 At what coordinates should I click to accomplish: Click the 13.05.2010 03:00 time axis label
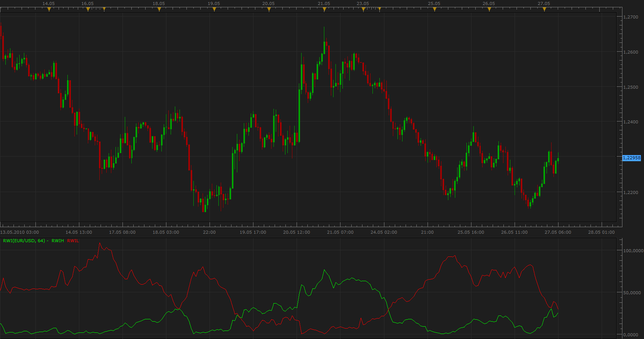coord(20,232)
